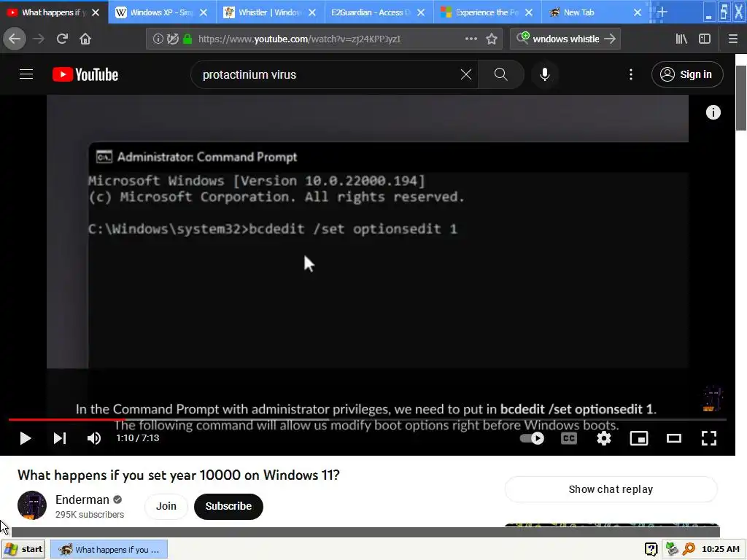Go to the browser Home page
This screenshot has width=747, height=560.
pyautogui.click(x=85, y=39)
